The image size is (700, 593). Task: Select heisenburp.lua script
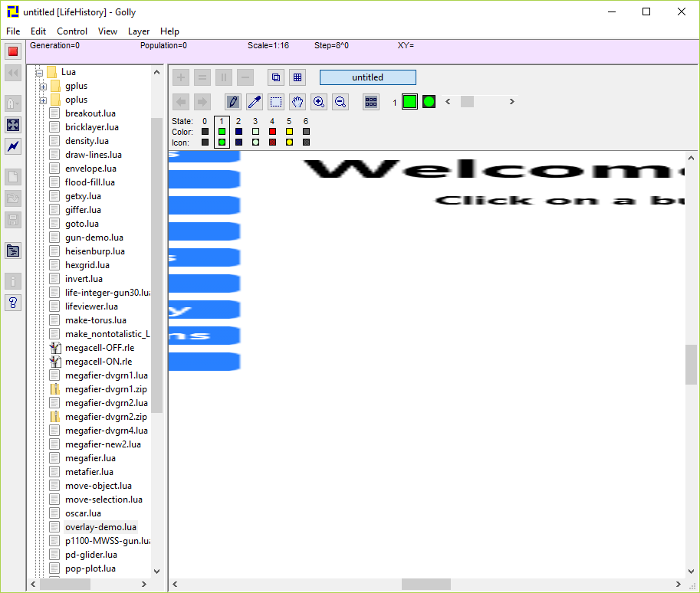point(94,251)
